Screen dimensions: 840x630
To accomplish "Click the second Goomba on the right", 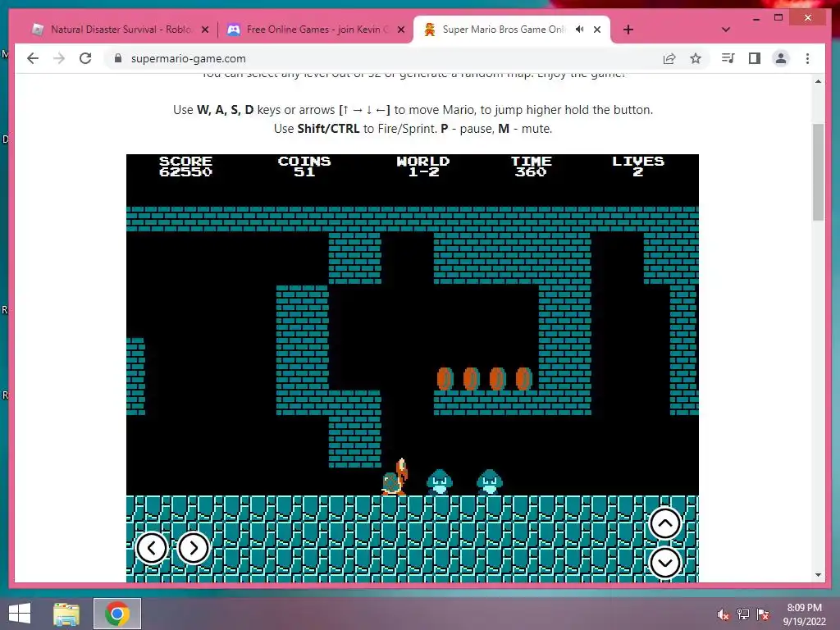I will [x=490, y=482].
